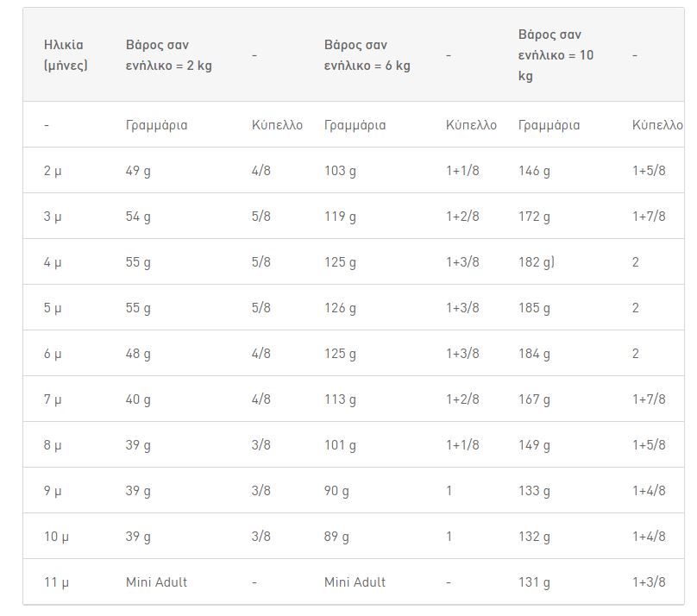Select the Βάρος σαν ενήλικο = 6 kg header
The height and width of the screenshot is (616, 697).
(x=367, y=55)
